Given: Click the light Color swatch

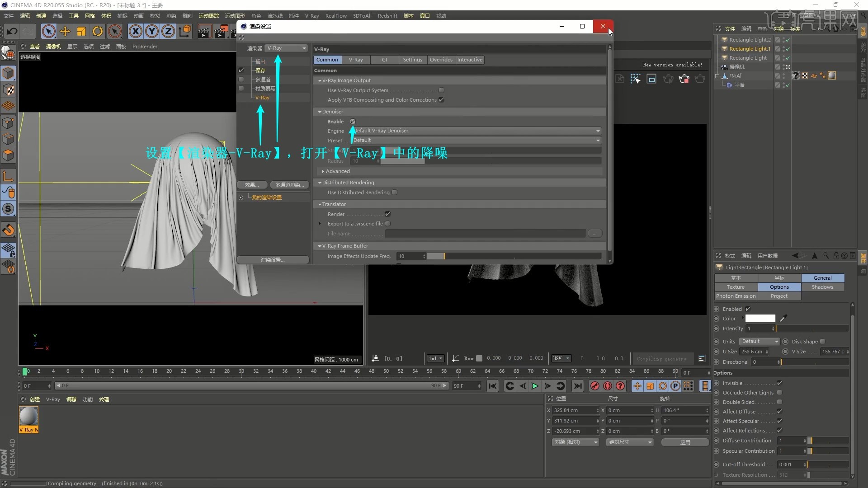Looking at the screenshot, I should click(761, 318).
